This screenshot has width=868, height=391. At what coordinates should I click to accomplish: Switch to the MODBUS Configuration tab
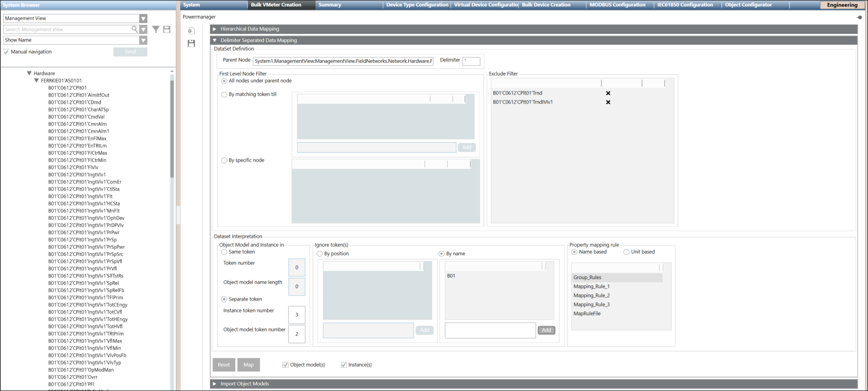point(617,5)
